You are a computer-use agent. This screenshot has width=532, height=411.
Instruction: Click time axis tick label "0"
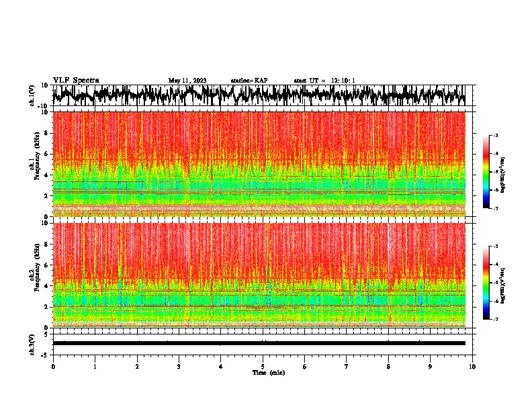[x=53, y=367]
